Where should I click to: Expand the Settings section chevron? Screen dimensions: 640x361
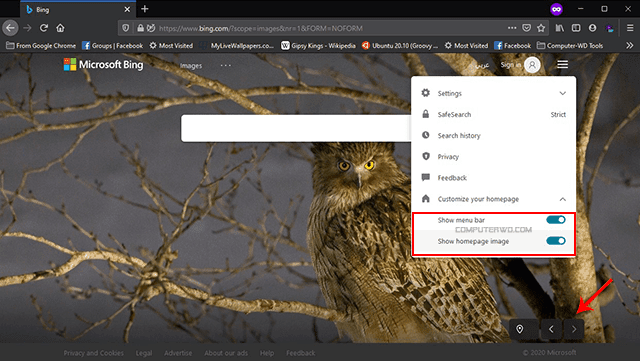click(x=562, y=94)
